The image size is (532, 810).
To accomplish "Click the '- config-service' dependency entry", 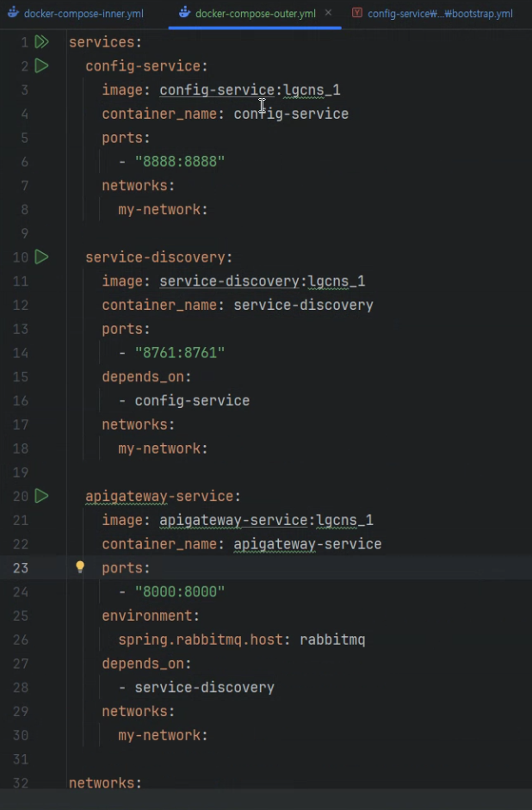I will click(x=184, y=400).
